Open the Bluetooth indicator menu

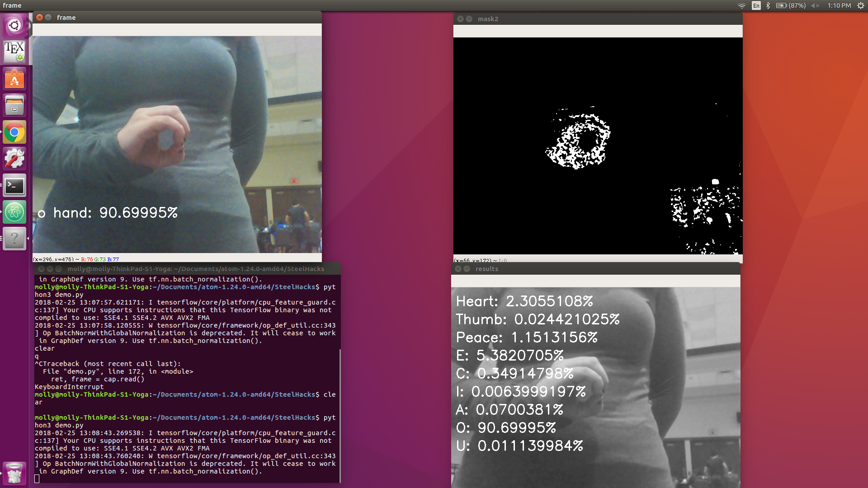pos(768,6)
